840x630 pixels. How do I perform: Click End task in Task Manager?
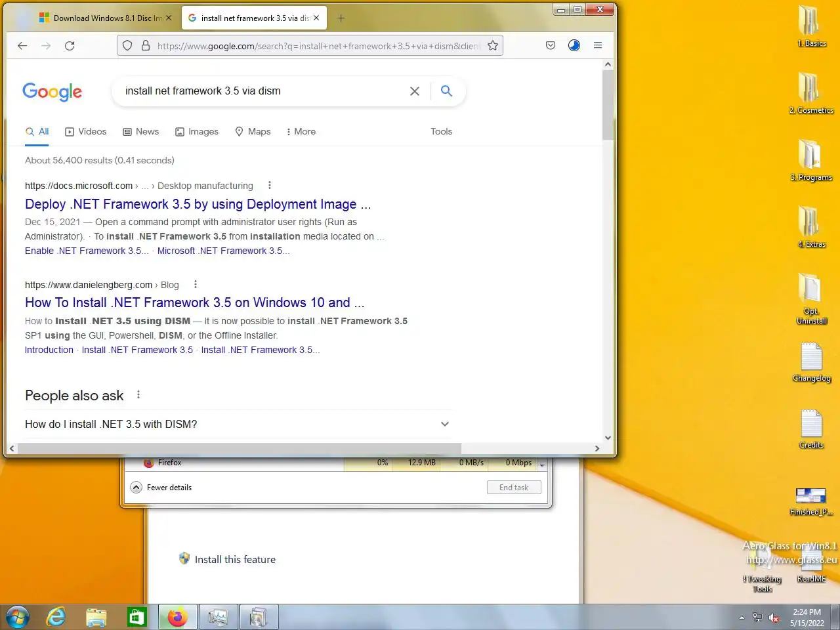click(514, 487)
